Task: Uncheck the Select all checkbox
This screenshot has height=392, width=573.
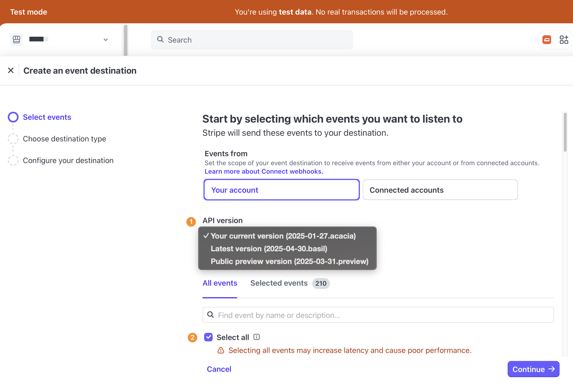Action: 208,337
